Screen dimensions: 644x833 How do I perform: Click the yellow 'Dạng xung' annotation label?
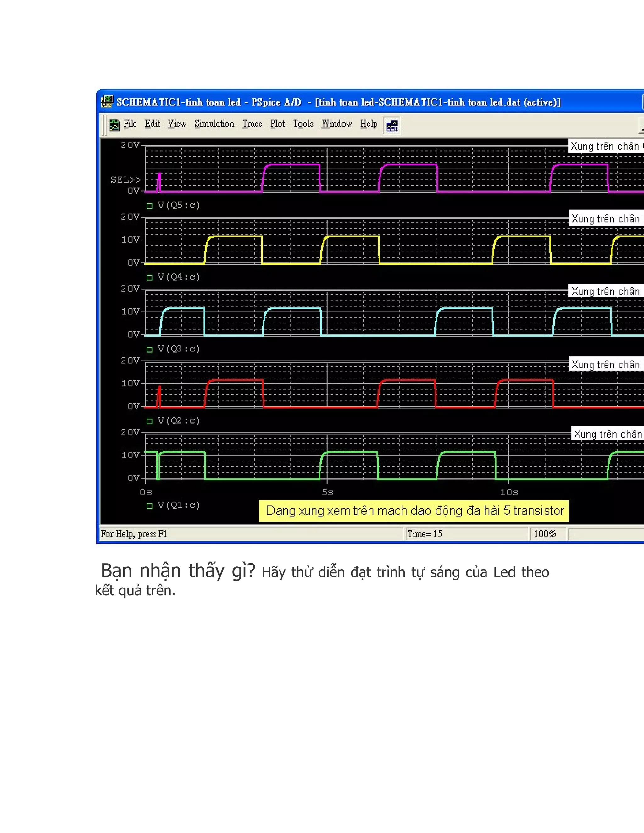click(414, 511)
